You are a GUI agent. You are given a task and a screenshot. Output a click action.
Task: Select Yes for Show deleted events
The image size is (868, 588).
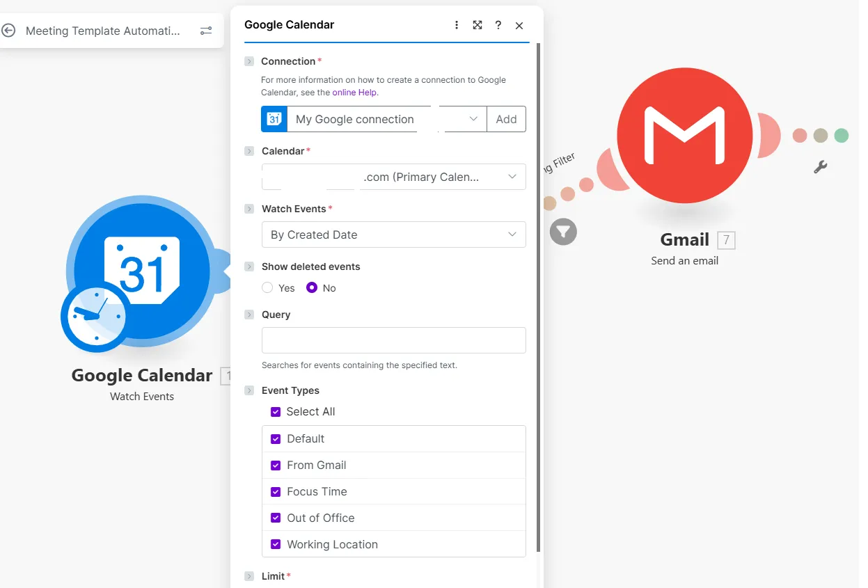[267, 287]
